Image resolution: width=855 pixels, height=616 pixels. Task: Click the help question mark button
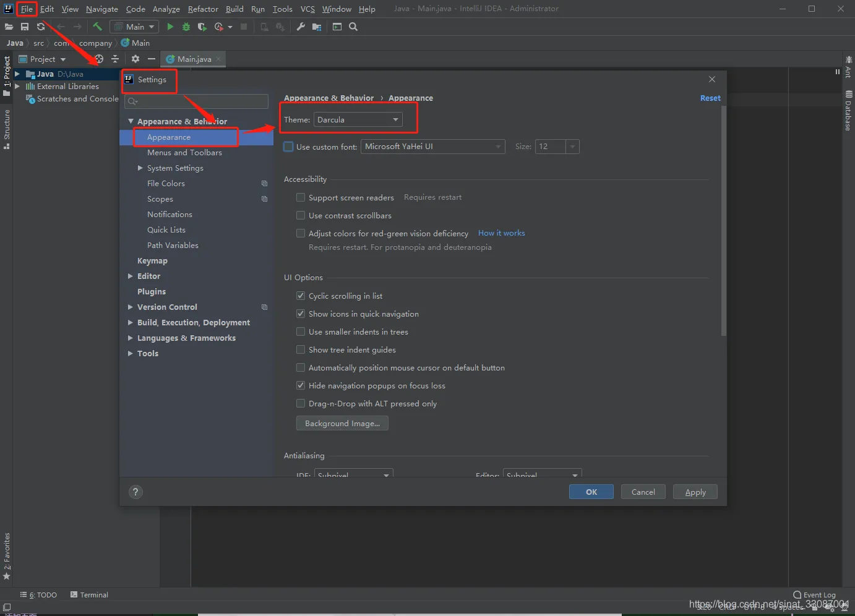tap(135, 492)
